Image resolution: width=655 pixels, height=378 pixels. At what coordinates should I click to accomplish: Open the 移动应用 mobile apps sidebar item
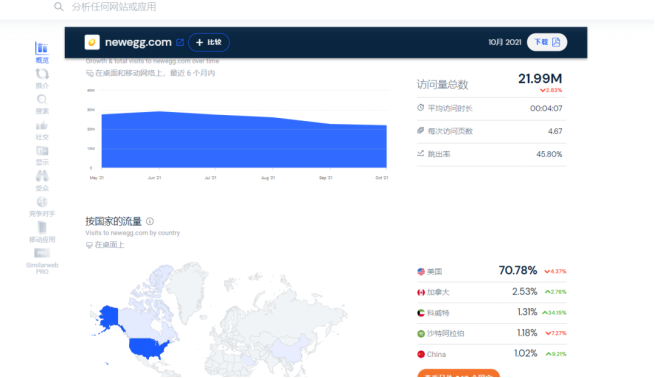pos(42,233)
